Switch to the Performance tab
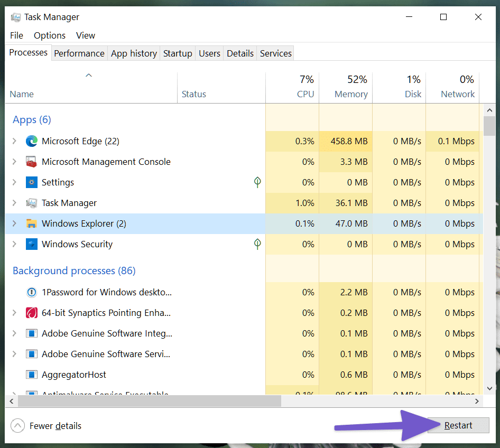The image size is (500, 448). pyautogui.click(x=79, y=53)
